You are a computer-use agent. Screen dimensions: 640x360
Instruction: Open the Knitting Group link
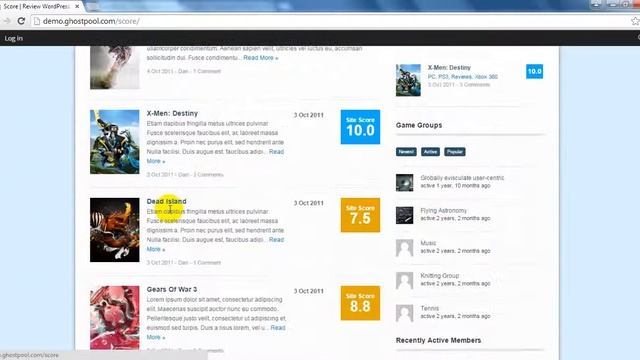pyautogui.click(x=440, y=276)
